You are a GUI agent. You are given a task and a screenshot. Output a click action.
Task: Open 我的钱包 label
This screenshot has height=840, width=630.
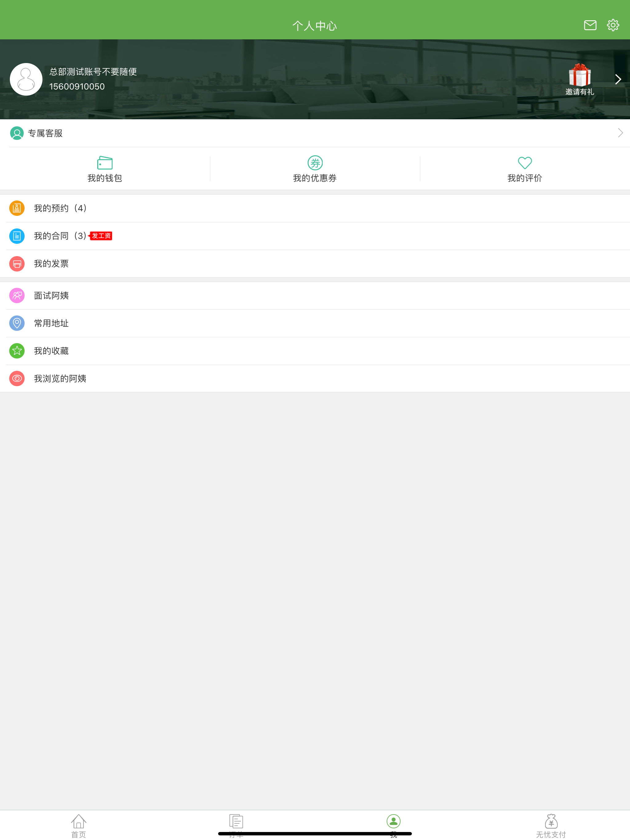[105, 178]
